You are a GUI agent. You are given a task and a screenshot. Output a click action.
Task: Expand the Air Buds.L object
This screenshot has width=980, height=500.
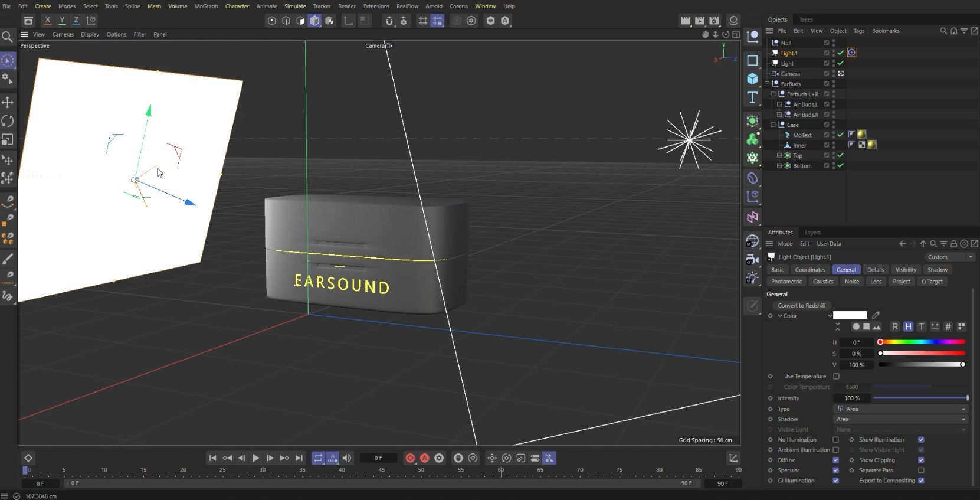point(779,104)
